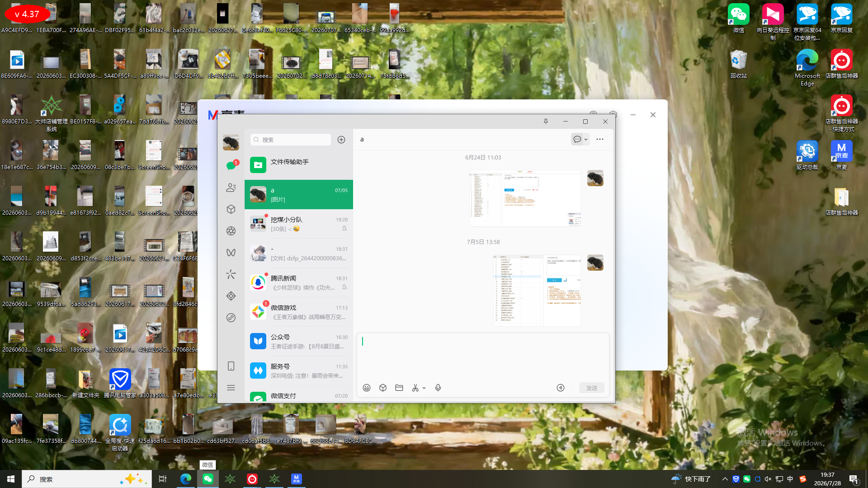Click the WeChat search box
868x488 pixels.
click(291, 140)
